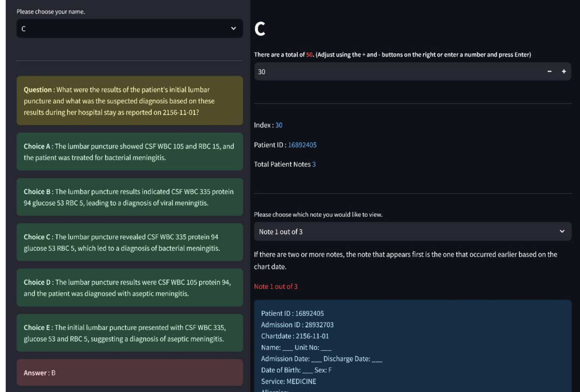Click the Admission ID line in the note
Image resolution: width=580 pixels, height=392 pixels.
tap(297, 325)
